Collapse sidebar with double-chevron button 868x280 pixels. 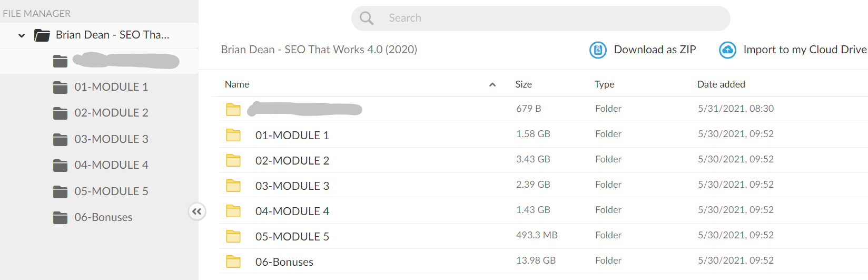point(197,211)
